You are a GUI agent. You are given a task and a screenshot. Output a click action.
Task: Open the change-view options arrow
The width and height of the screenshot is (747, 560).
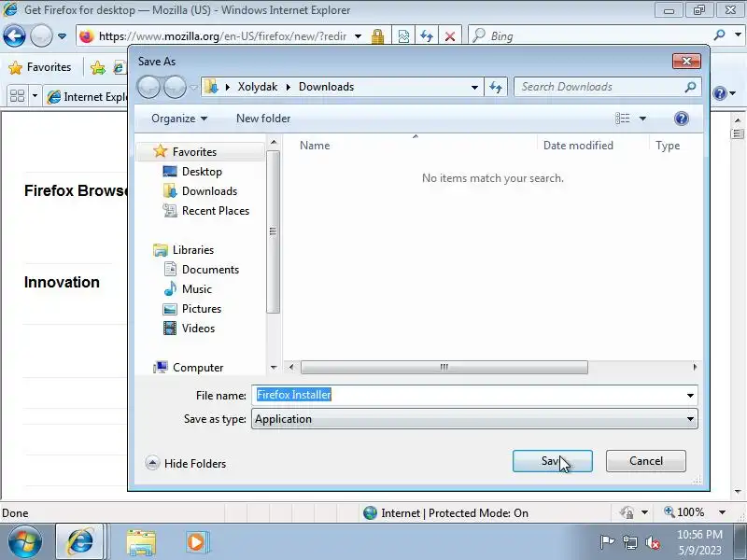[x=642, y=119]
